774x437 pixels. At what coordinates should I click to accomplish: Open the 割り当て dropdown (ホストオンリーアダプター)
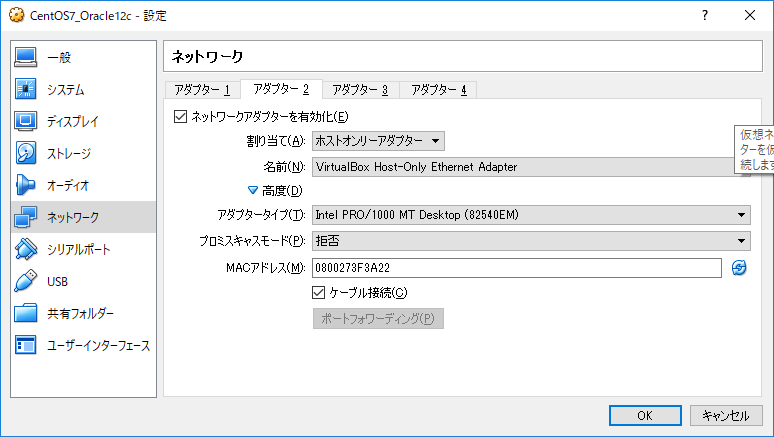[x=378, y=141]
